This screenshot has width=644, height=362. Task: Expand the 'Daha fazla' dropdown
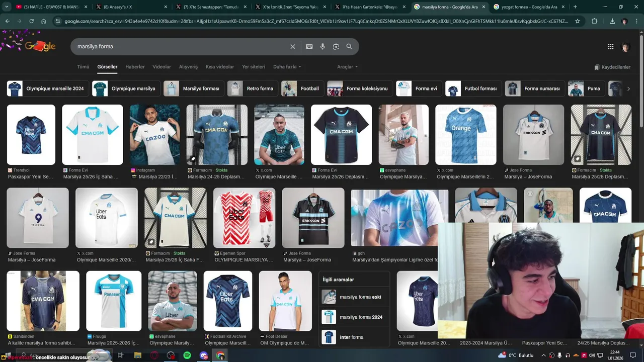pyautogui.click(x=287, y=67)
